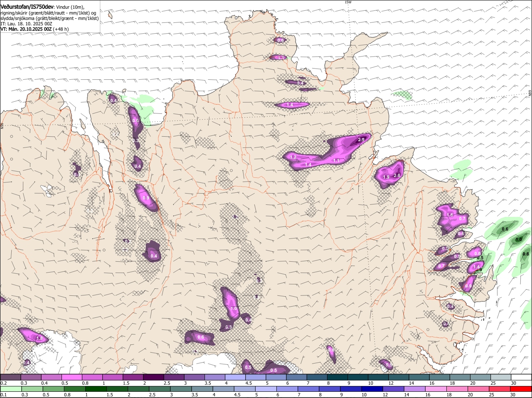Pick upper legend swatch between 2 and 2.5
This screenshot has height=398, width=532.
pyautogui.click(x=154, y=377)
